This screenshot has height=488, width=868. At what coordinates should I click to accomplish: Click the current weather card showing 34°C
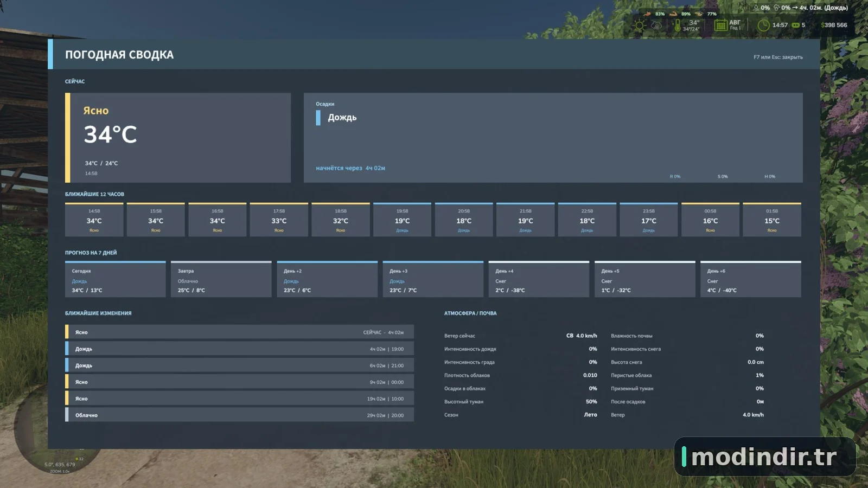[178, 138]
